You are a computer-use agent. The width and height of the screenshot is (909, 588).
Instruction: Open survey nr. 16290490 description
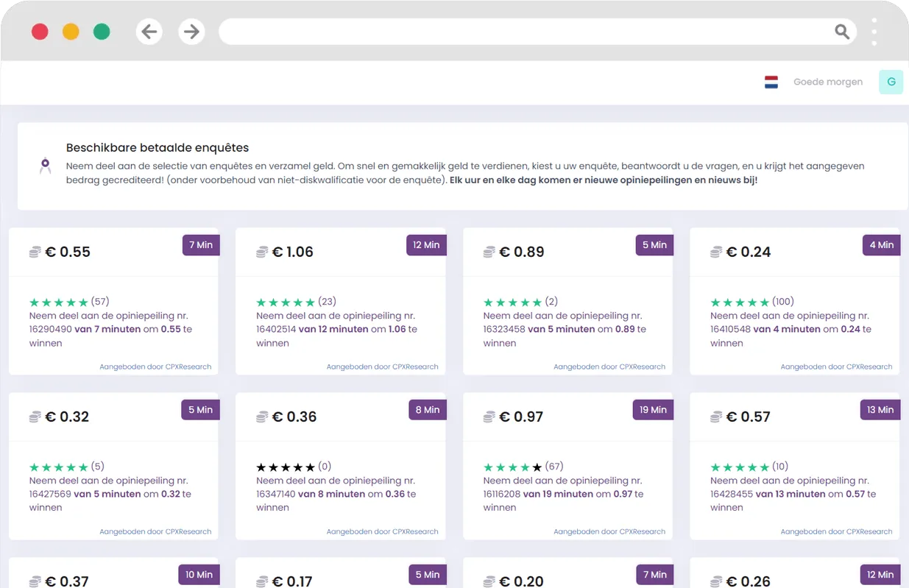coord(111,329)
